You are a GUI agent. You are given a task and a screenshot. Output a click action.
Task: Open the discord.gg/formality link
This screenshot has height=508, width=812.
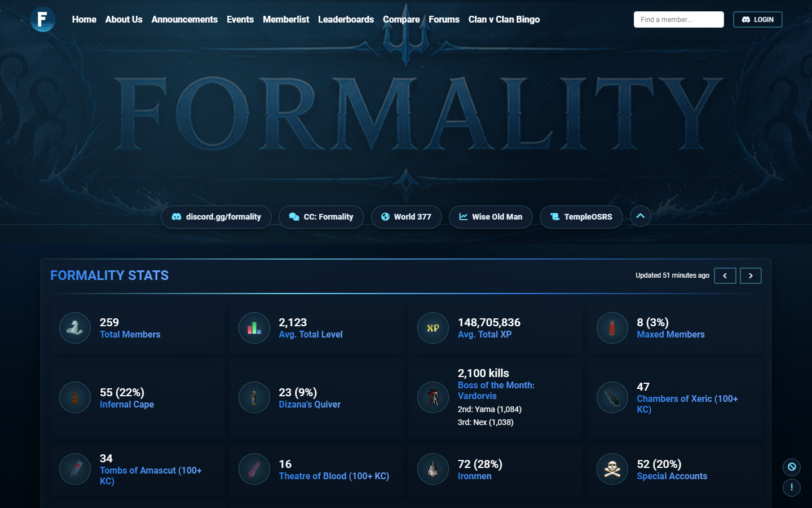click(216, 217)
